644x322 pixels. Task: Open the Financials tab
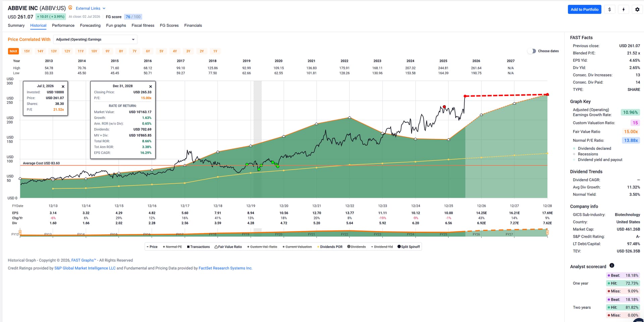pos(193,26)
